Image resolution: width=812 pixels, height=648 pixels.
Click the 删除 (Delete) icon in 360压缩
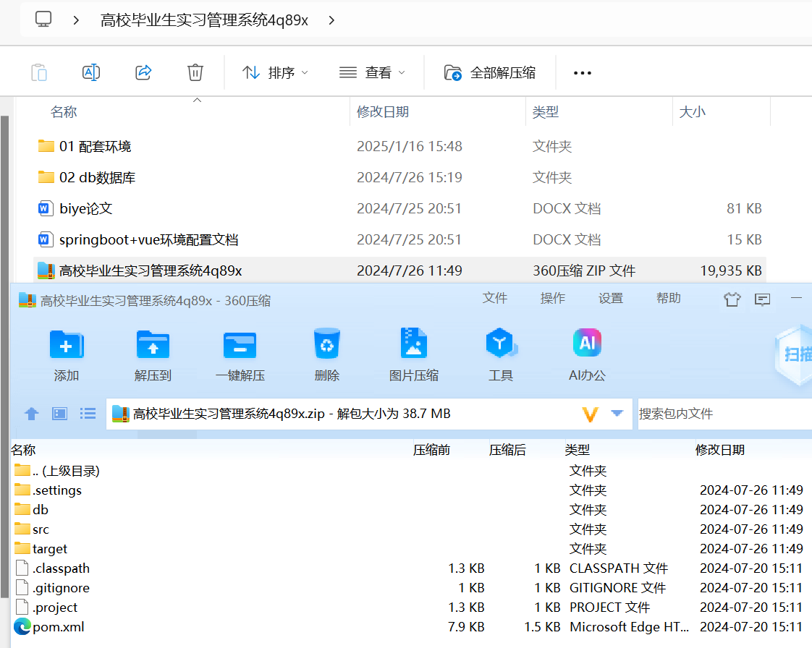pyautogui.click(x=326, y=352)
